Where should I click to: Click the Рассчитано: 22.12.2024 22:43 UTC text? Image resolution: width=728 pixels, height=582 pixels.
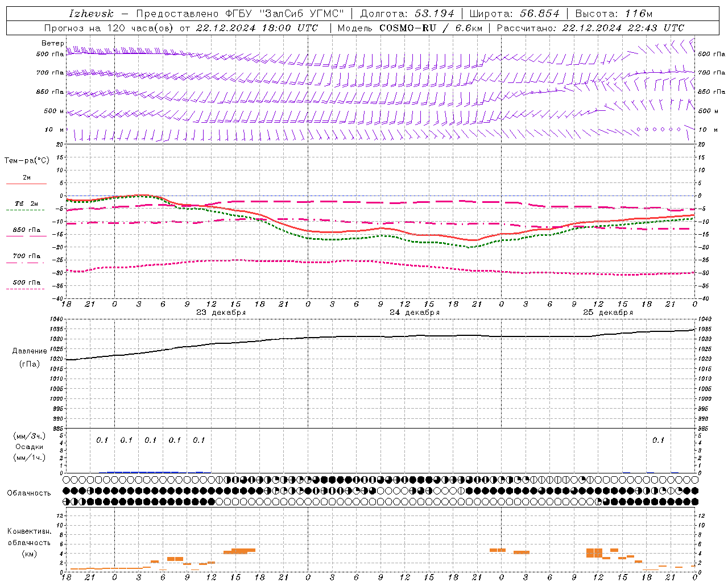(x=590, y=28)
